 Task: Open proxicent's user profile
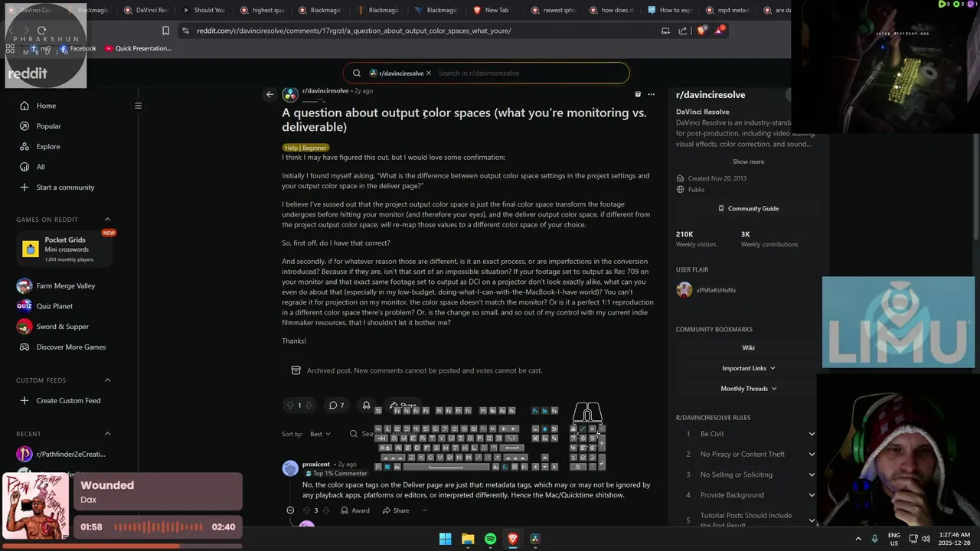point(315,465)
